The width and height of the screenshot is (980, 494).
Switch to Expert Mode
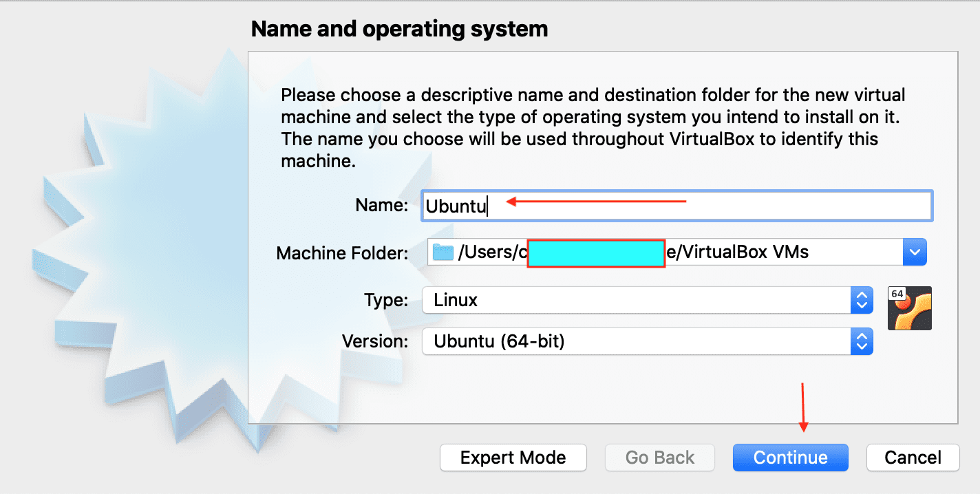pos(513,458)
